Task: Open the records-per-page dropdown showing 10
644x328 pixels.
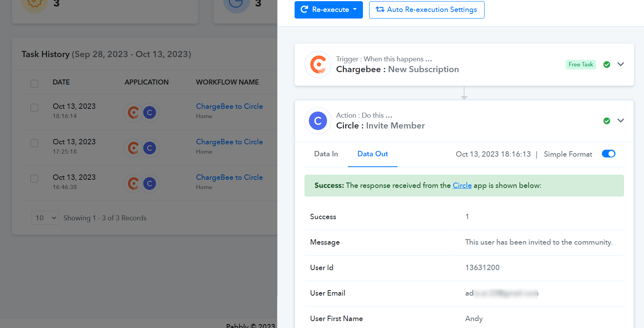Action: [x=45, y=218]
